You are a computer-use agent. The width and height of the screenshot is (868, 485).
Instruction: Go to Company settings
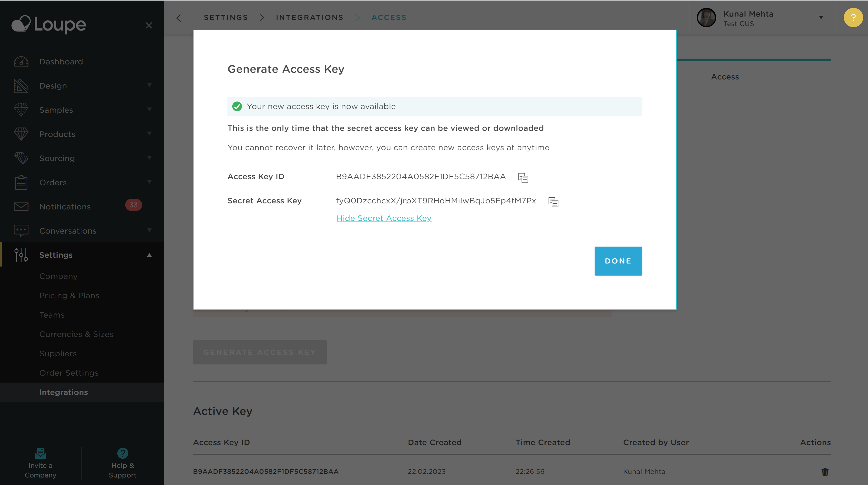58,276
